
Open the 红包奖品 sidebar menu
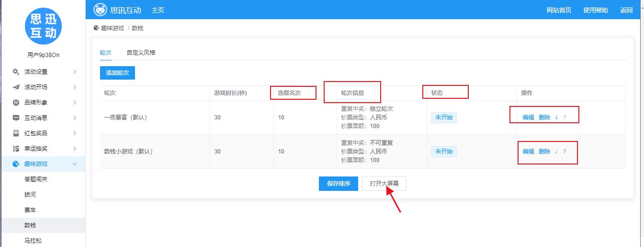pos(43,133)
